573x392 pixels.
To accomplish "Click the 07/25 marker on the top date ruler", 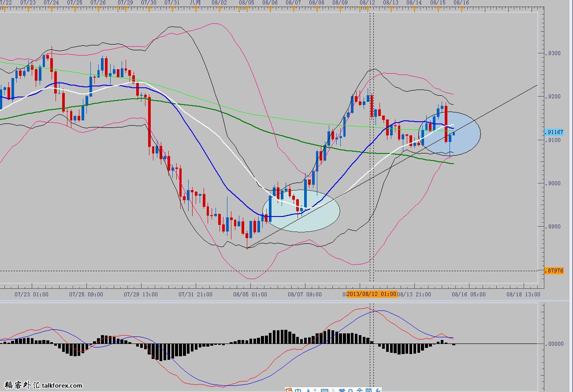I will tap(74, 3).
